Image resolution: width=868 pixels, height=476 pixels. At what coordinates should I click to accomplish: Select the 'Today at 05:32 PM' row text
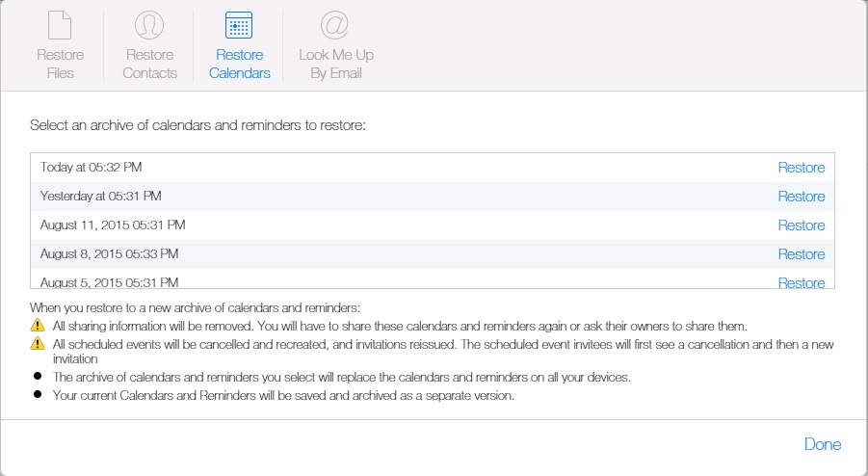click(x=91, y=167)
